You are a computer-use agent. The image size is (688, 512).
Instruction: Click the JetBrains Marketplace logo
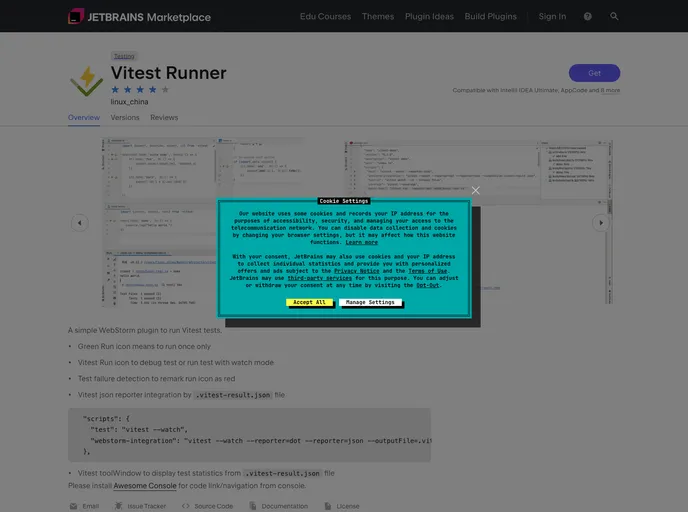139,17
